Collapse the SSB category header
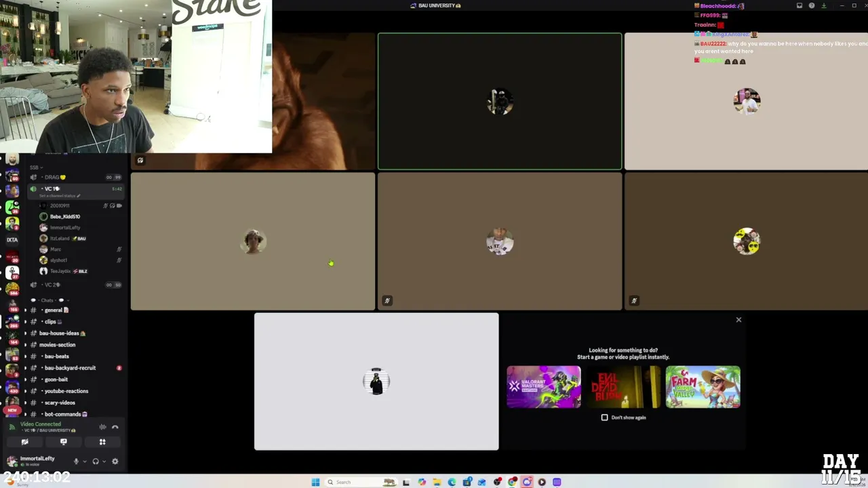The width and height of the screenshot is (868, 488). [x=36, y=167]
